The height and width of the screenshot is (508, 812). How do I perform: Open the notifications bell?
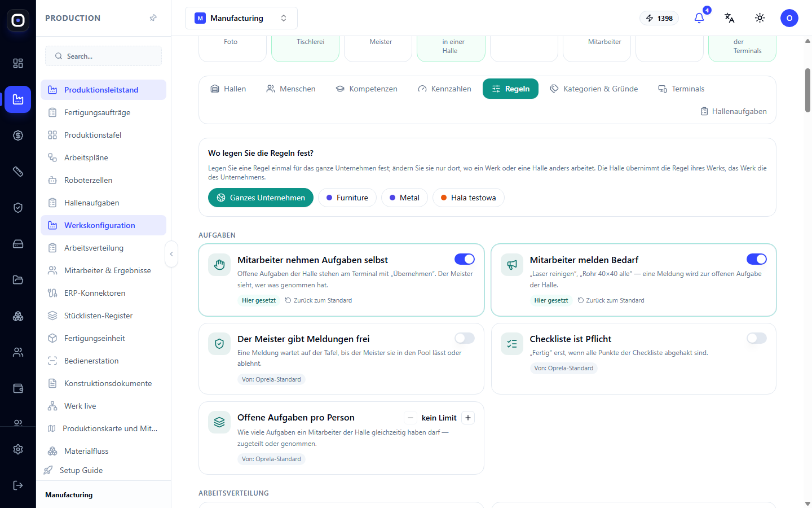click(699, 18)
